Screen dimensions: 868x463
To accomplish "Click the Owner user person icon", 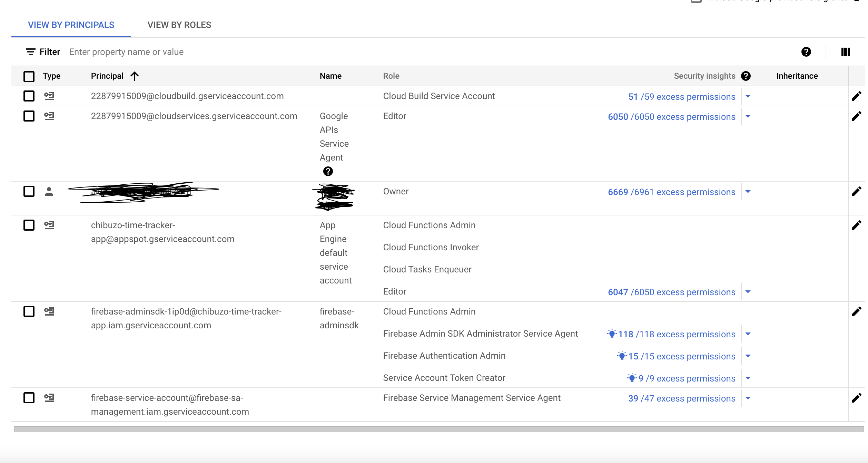I will [49, 191].
